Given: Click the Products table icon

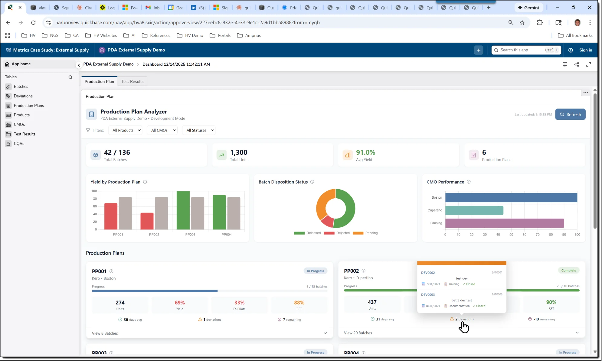Looking at the screenshot, I should tap(8, 115).
